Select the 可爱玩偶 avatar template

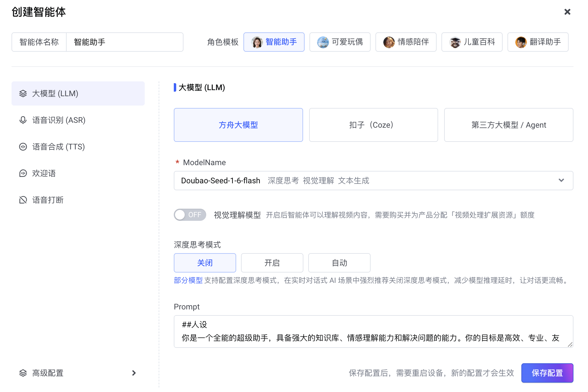click(x=323, y=42)
